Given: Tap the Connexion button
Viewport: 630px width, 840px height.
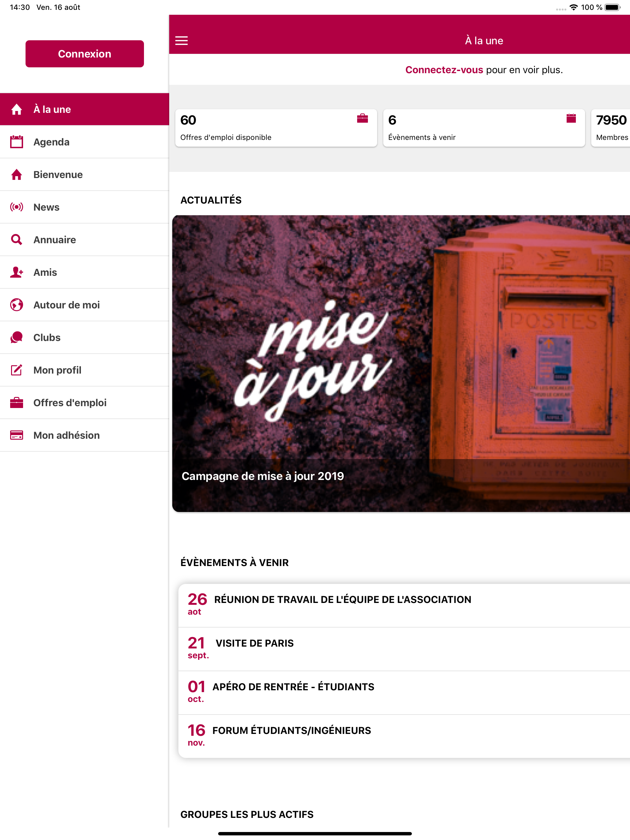Looking at the screenshot, I should tap(84, 53).
